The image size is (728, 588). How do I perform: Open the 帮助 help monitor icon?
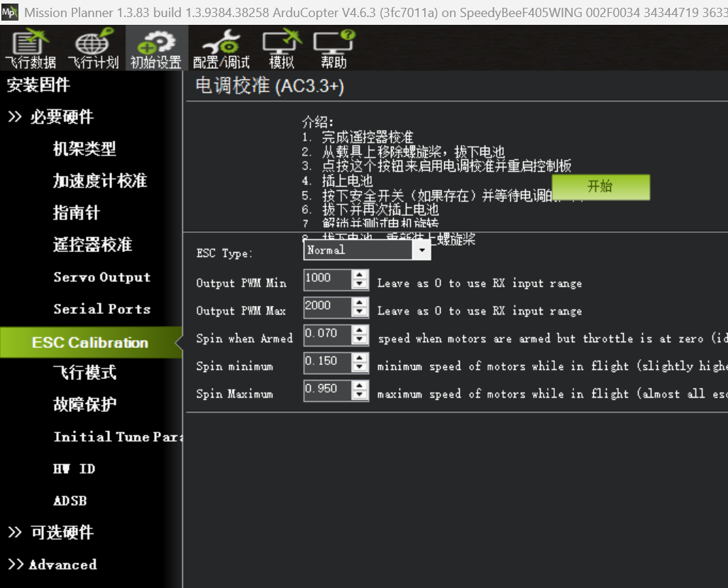coord(333,48)
